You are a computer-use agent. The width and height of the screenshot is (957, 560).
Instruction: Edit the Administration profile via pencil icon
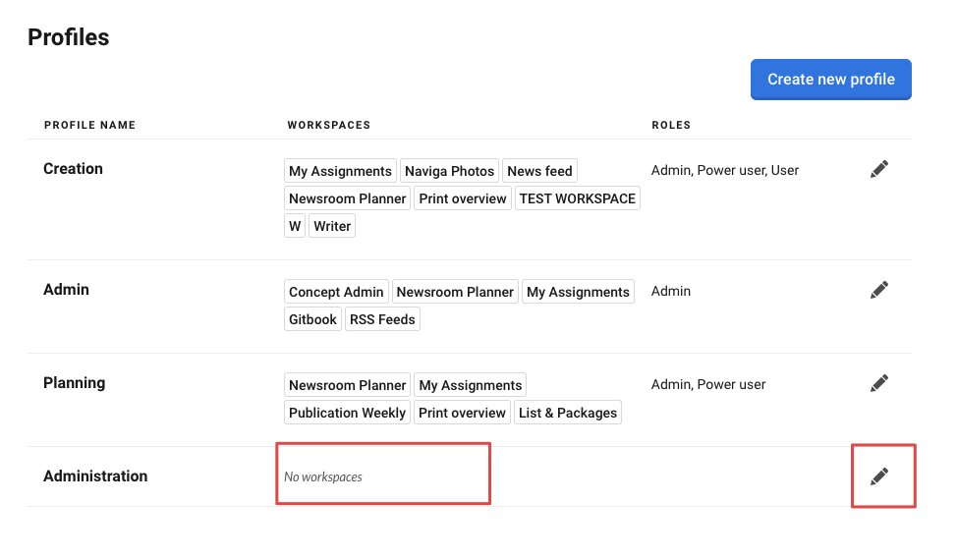point(878,476)
